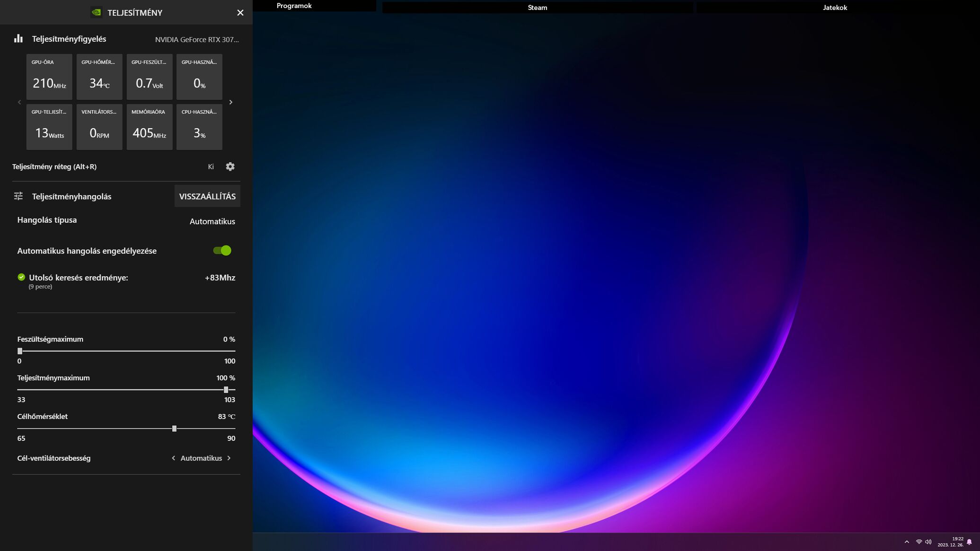Select the CPU usage 3% tile

point(199,127)
